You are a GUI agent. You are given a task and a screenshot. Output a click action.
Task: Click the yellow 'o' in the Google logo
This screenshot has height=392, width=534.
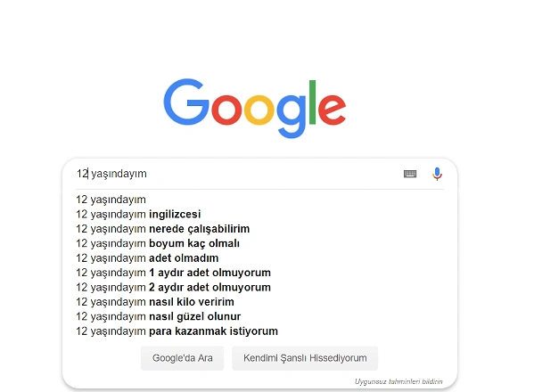coord(259,110)
